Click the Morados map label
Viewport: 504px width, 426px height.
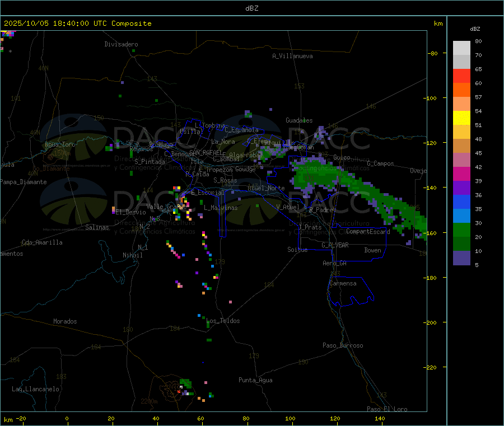pos(65,321)
